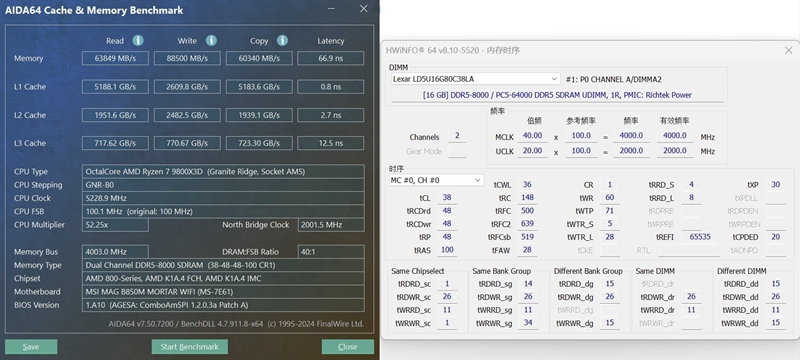Screen dimensions: 800x360
Task: Click the Copy info icon
Action: tap(282, 41)
